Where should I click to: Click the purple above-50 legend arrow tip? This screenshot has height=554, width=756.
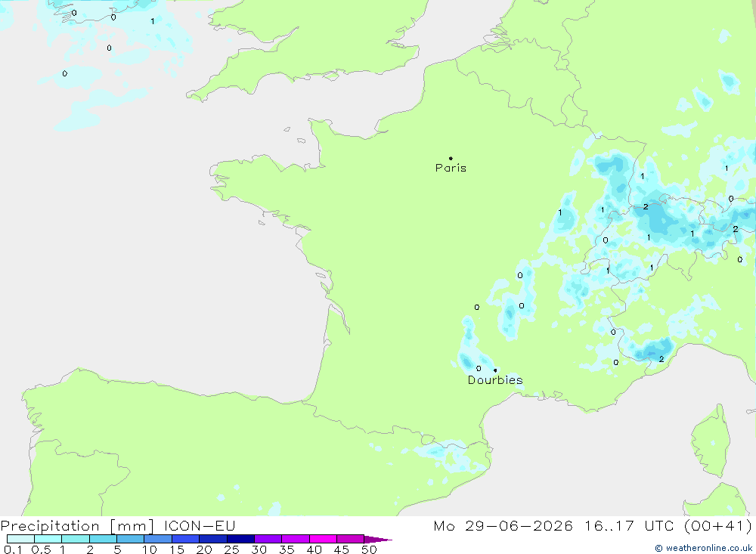(x=378, y=539)
